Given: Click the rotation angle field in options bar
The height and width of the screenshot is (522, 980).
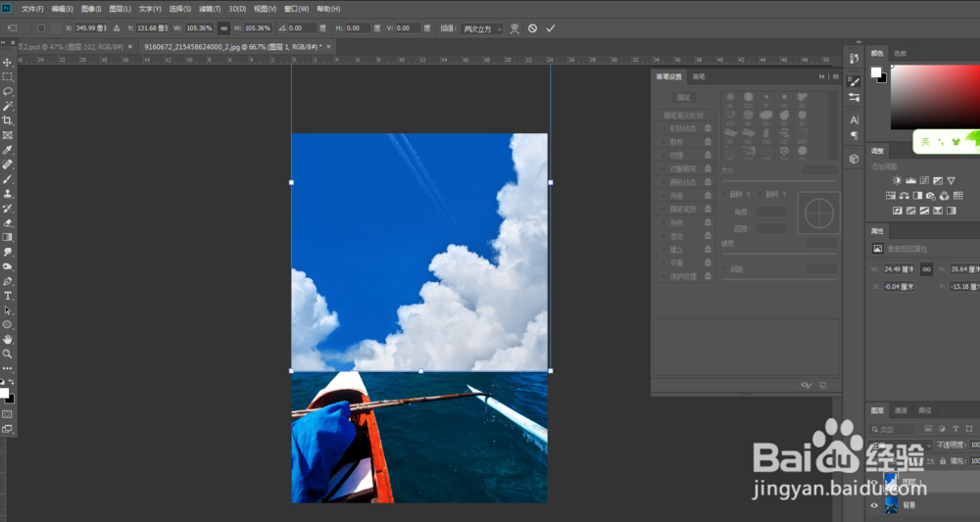Looking at the screenshot, I should point(303,28).
